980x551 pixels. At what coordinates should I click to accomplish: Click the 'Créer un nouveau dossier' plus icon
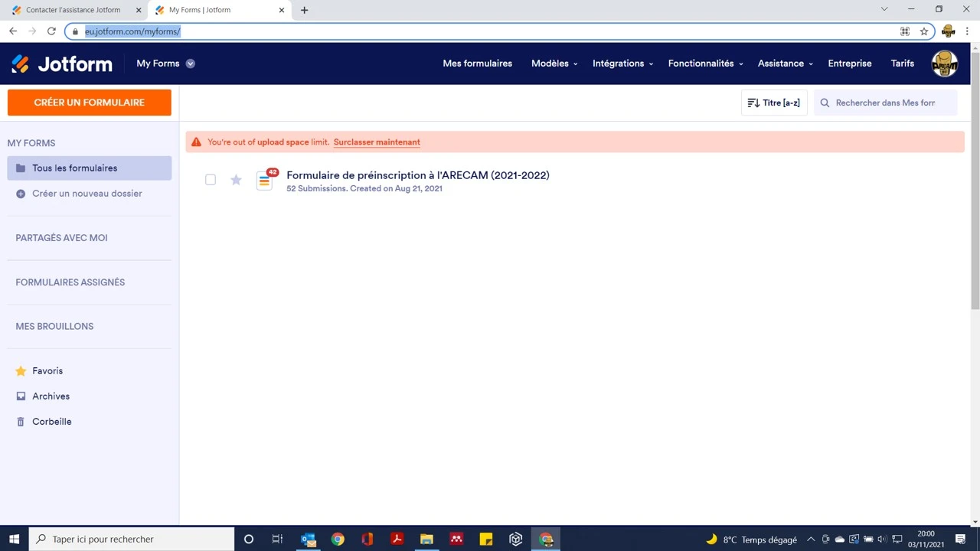pos(21,194)
